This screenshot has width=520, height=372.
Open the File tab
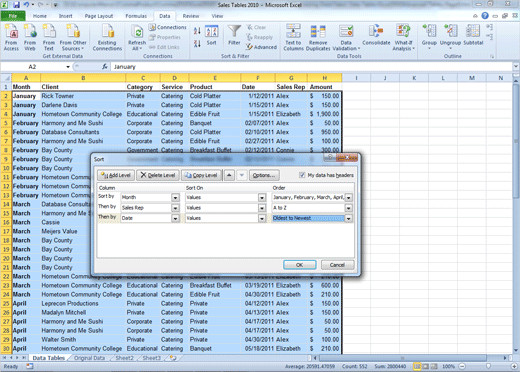pos(13,16)
